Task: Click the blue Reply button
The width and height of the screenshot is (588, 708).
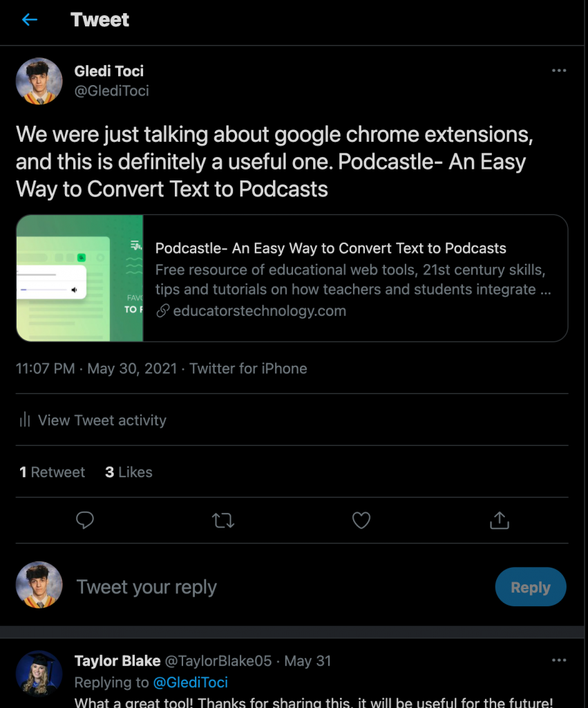Action: [531, 587]
